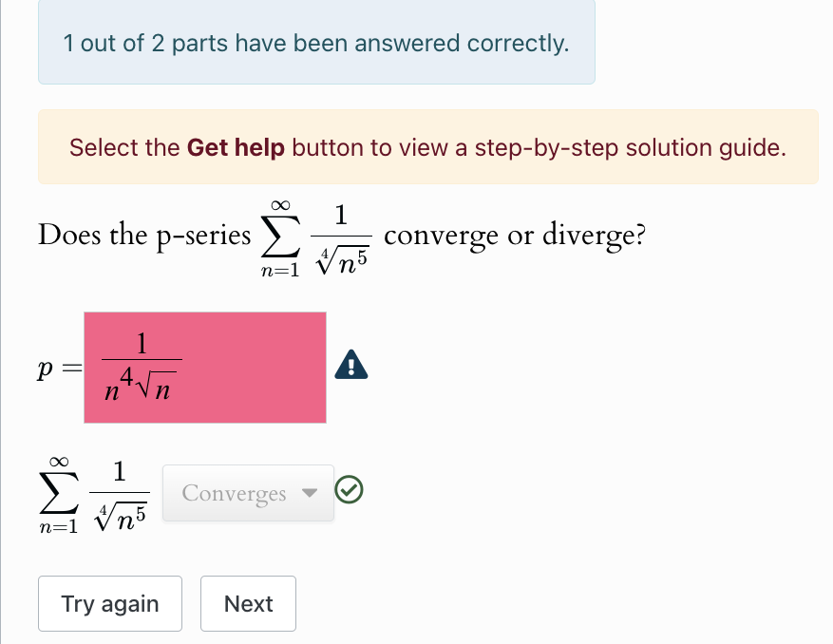Click the Try again button
833x644 pixels.
click(109, 603)
